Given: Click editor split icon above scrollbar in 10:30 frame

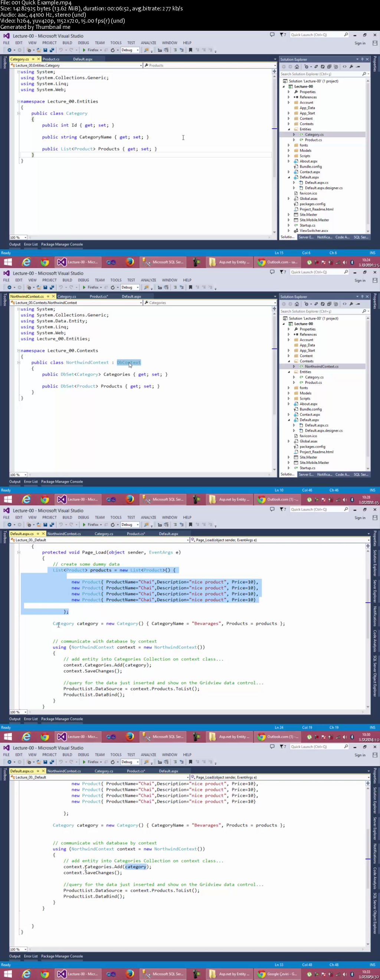Looking at the screenshot, I should point(368,546).
